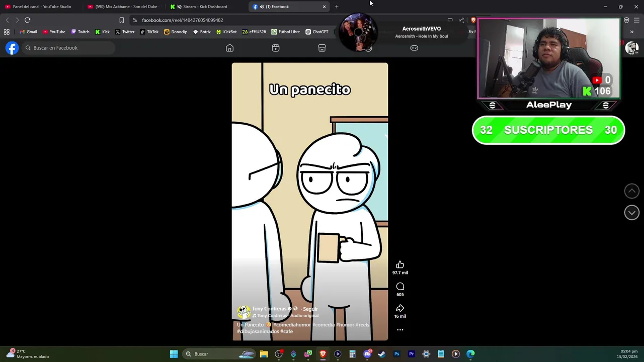
Task: Open Facebook Home icon
Action: point(229,48)
